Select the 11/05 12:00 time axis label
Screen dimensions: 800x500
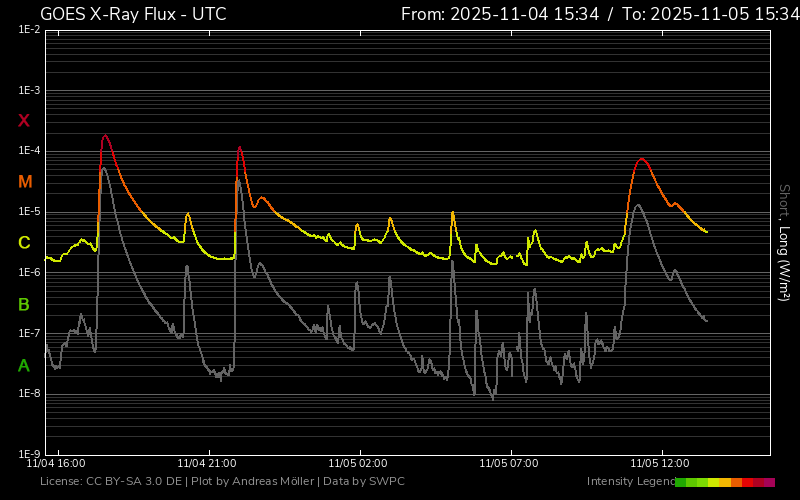point(660,464)
